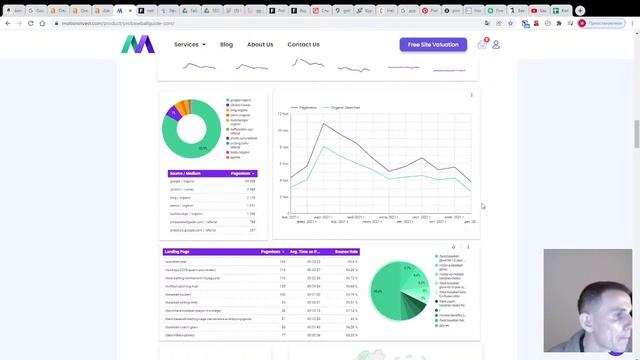This screenshot has height=360, width=640.
Task: Go back with browser back arrow
Action: pyautogui.click(x=8, y=23)
